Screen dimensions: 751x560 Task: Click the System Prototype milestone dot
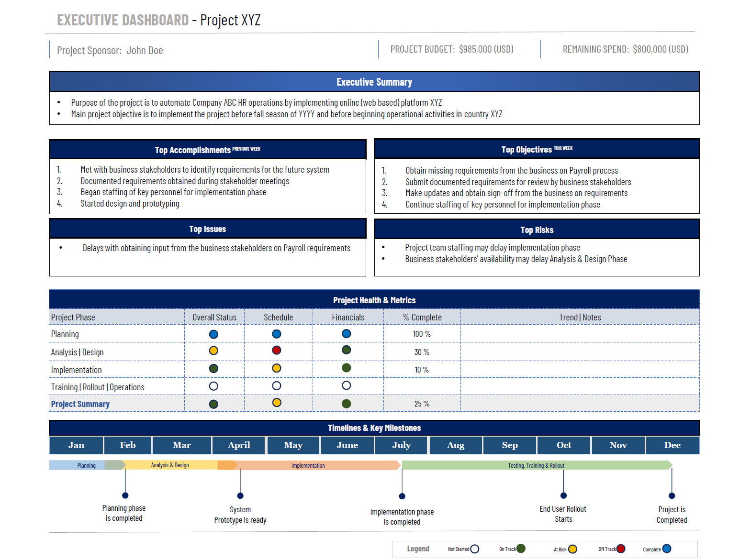tap(240, 496)
